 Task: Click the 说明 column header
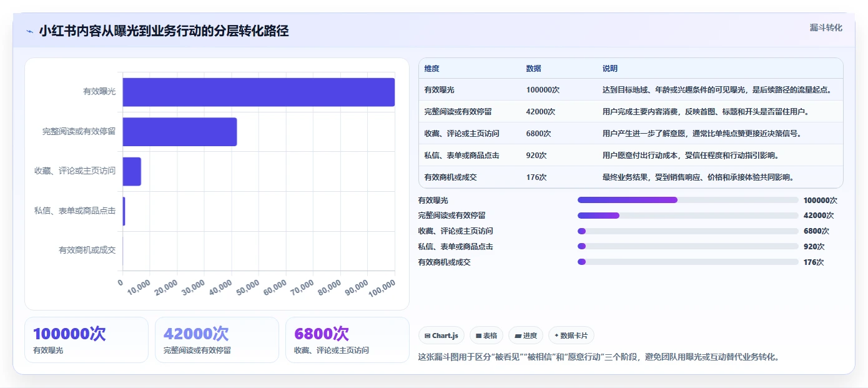point(609,69)
